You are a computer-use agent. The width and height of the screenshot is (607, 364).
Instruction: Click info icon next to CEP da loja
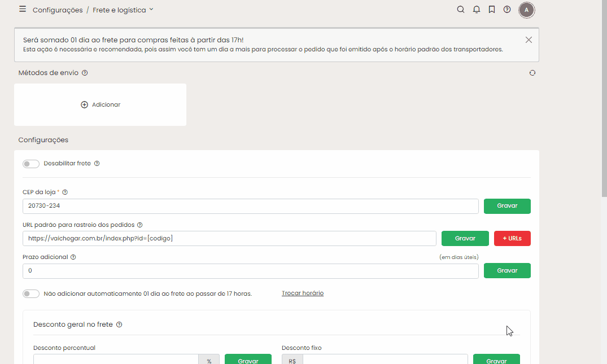point(65,192)
